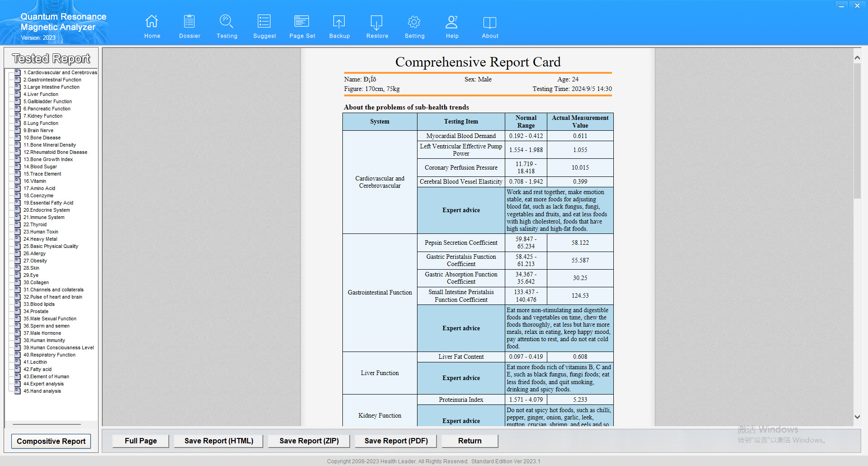The width and height of the screenshot is (868, 466).
Task: Click the Full Page button
Action: 141,441
